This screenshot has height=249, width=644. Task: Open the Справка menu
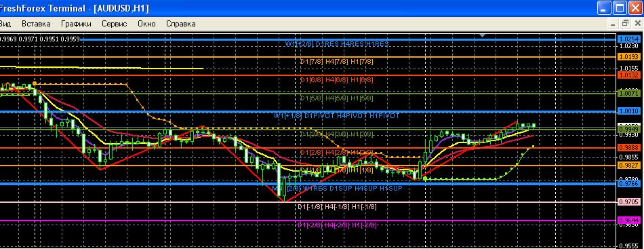click(x=181, y=24)
